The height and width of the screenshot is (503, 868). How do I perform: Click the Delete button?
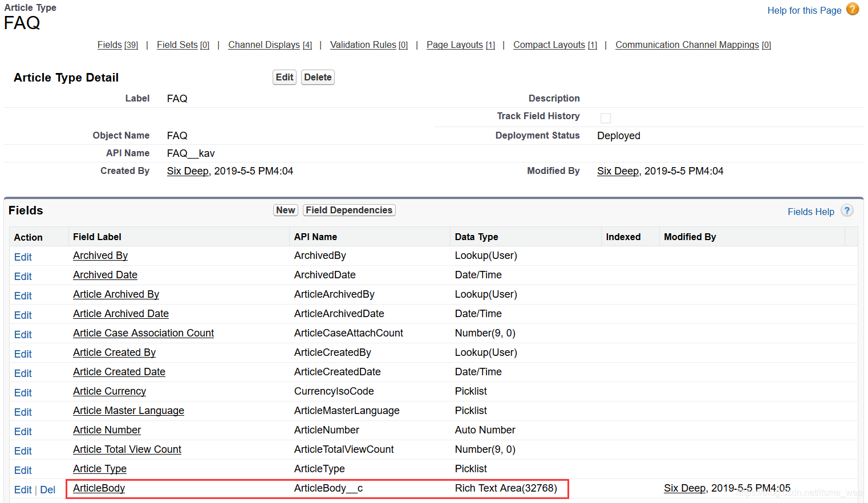(x=318, y=77)
